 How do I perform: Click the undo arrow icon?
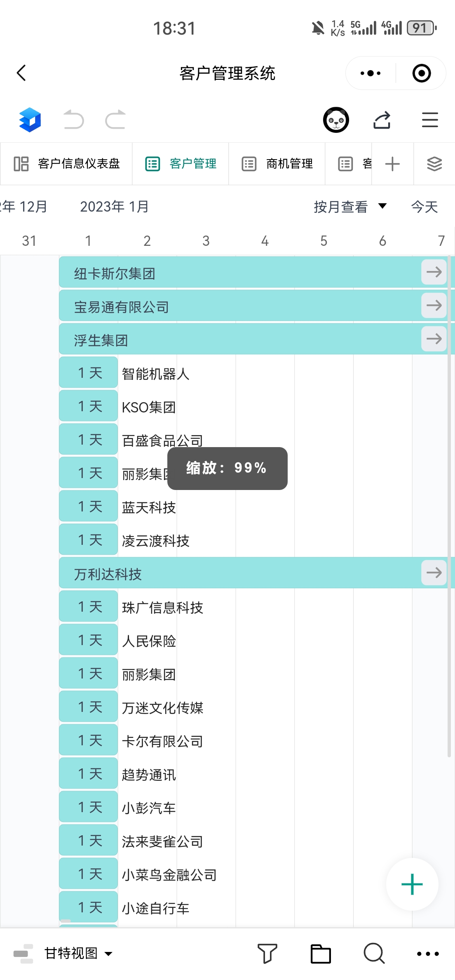[74, 120]
